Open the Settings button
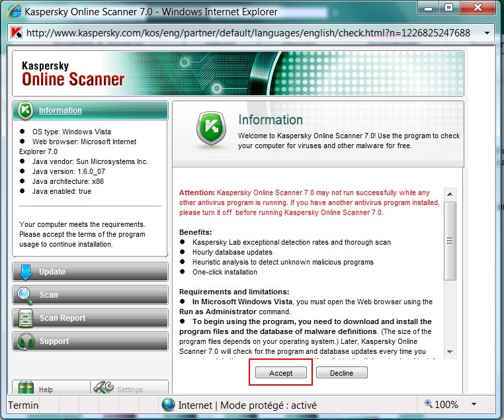This screenshot has height=420, width=504. click(130, 387)
